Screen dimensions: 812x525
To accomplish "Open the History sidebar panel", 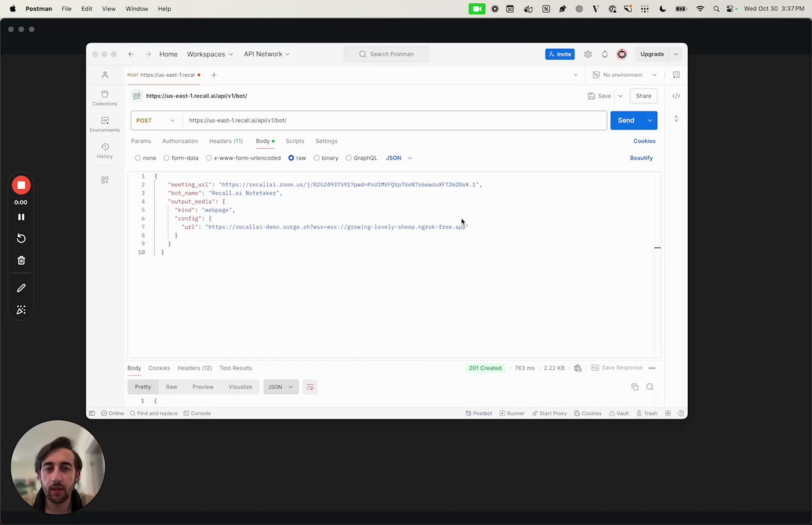I will (105, 150).
